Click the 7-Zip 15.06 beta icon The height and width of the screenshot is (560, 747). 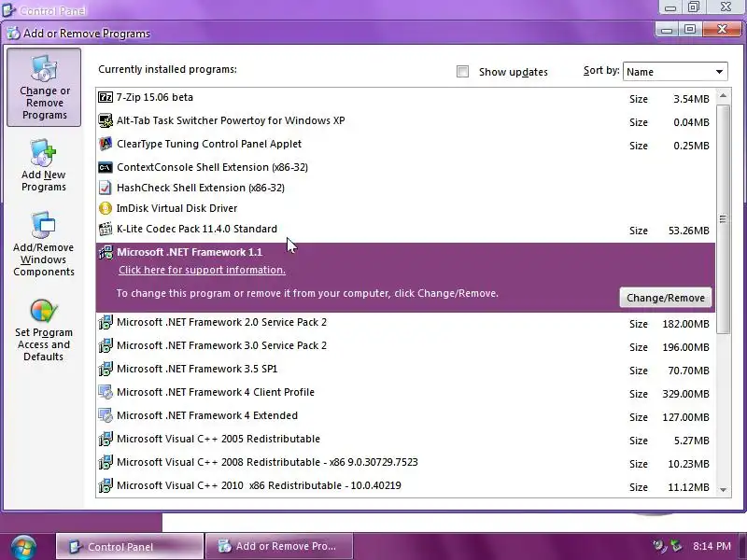click(x=106, y=98)
